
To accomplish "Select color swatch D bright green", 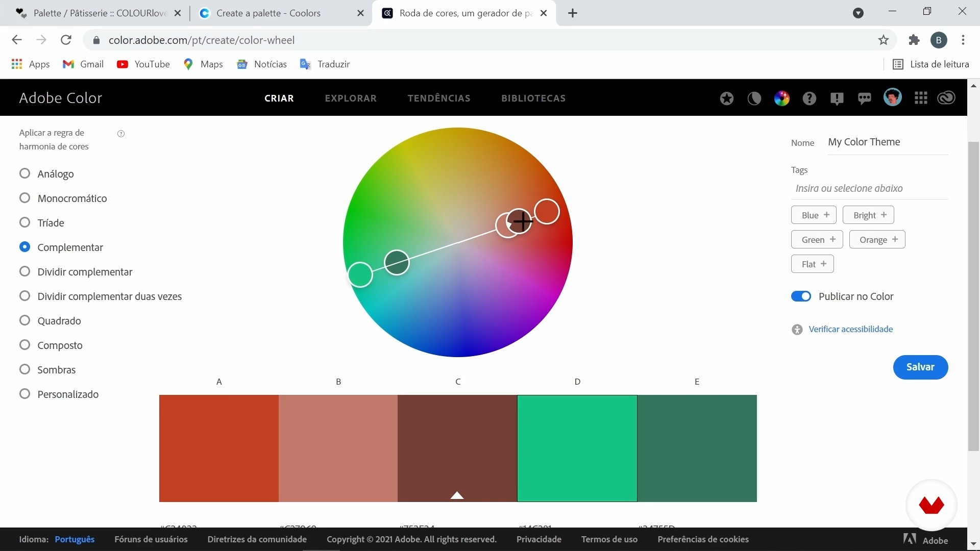I will coord(577,448).
